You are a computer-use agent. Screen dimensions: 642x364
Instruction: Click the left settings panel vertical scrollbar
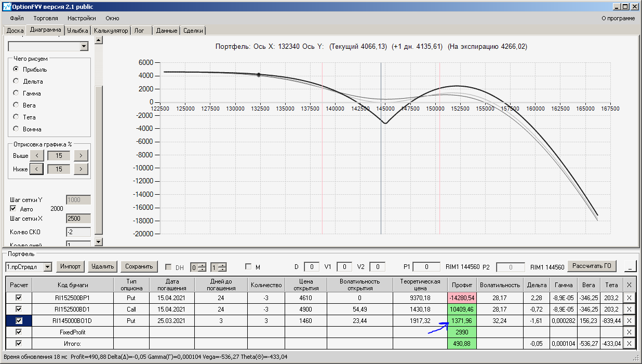(x=99, y=156)
